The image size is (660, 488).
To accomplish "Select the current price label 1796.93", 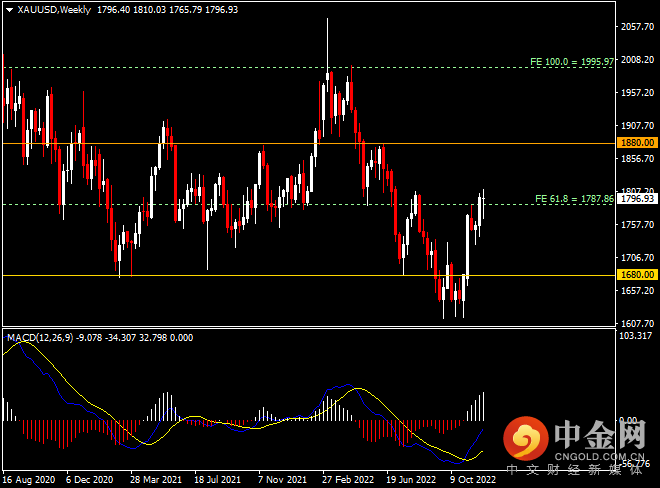I will pyautogui.click(x=637, y=199).
